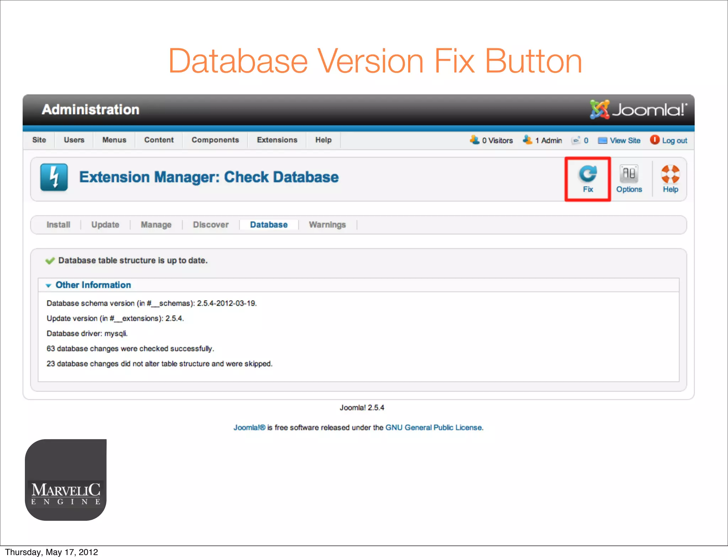728x560 pixels.
Task: Open the Site menu
Action: click(39, 140)
